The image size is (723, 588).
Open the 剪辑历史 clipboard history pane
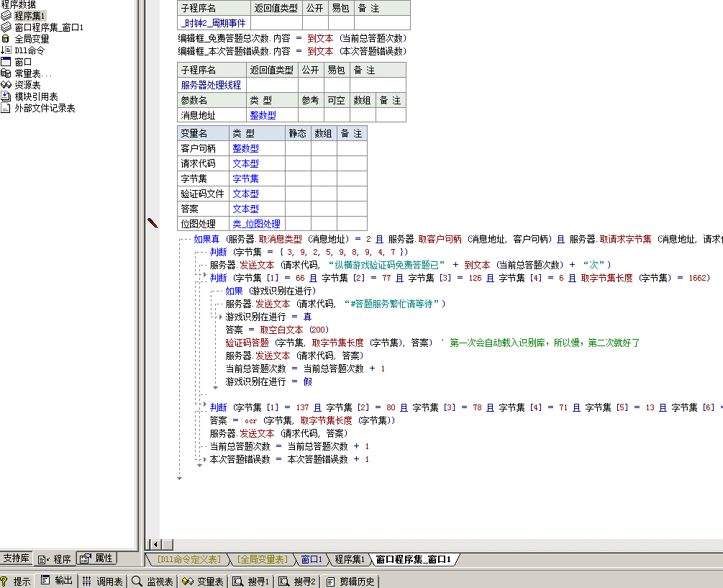(350, 581)
